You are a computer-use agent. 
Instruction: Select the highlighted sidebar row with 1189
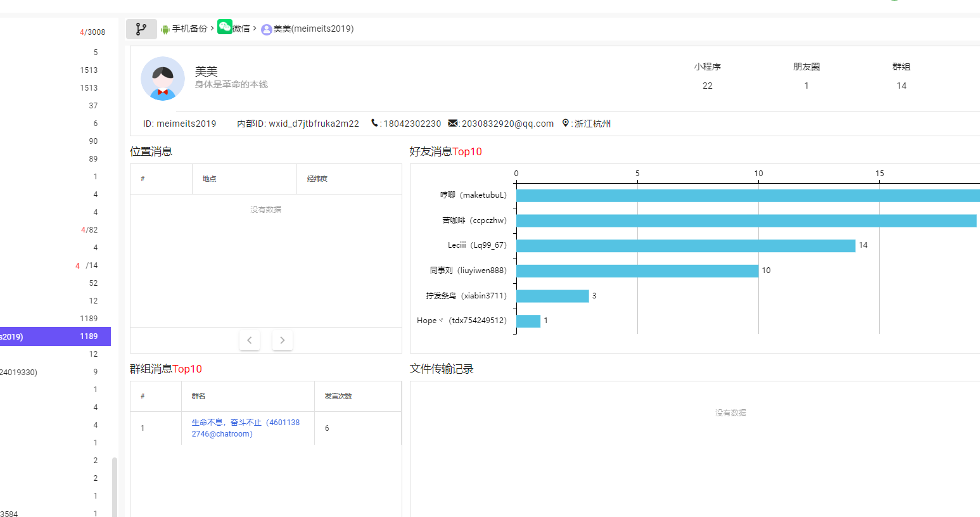(x=55, y=336)
